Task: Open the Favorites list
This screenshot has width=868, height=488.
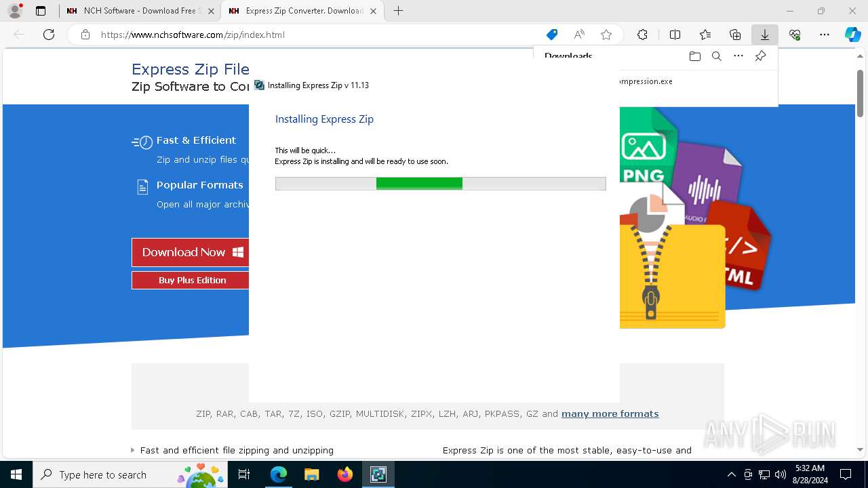Action: (x=705, y=35)
